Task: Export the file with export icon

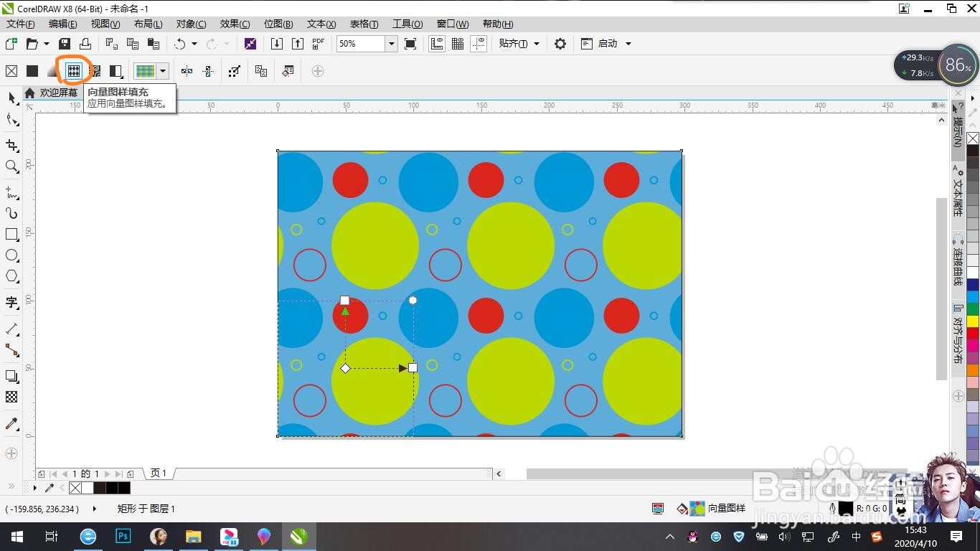Action: point(298,44)
